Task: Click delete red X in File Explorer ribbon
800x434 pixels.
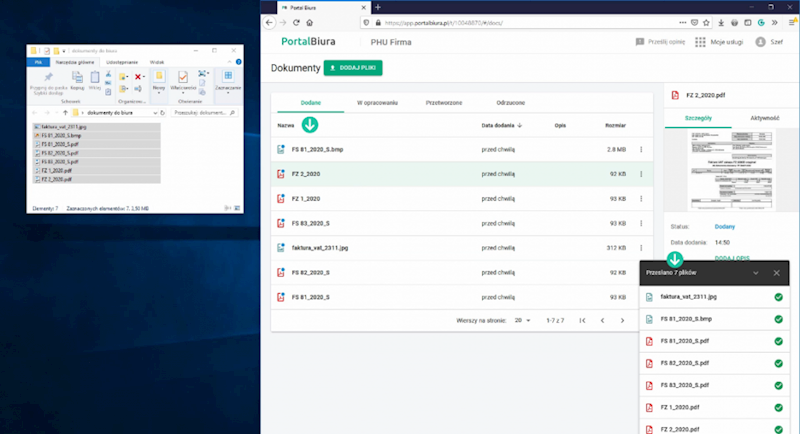Action: tap(138, 77)
